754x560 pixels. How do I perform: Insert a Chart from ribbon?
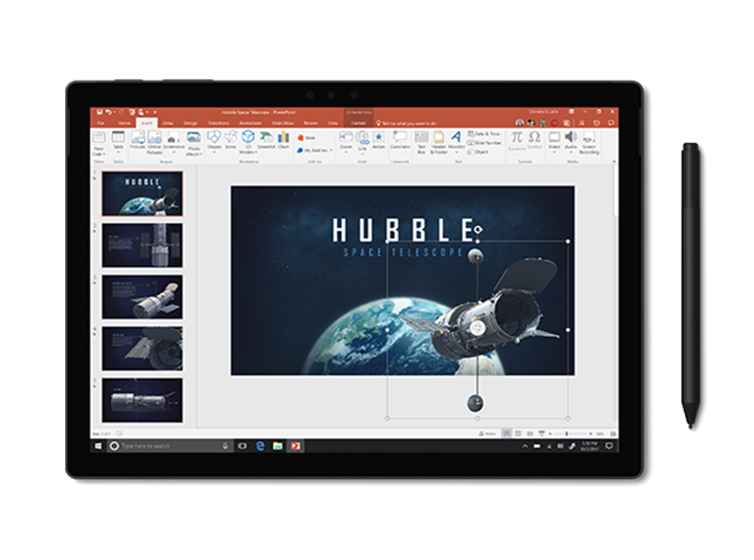[283, 140]
